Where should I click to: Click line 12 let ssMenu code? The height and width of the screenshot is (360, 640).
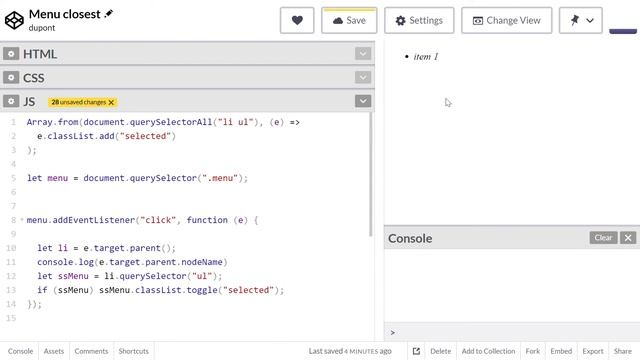(129, 276)
